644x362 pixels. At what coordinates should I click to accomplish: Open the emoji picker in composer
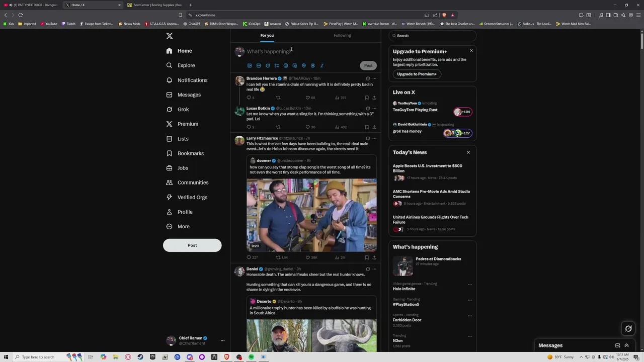[286, 65]
